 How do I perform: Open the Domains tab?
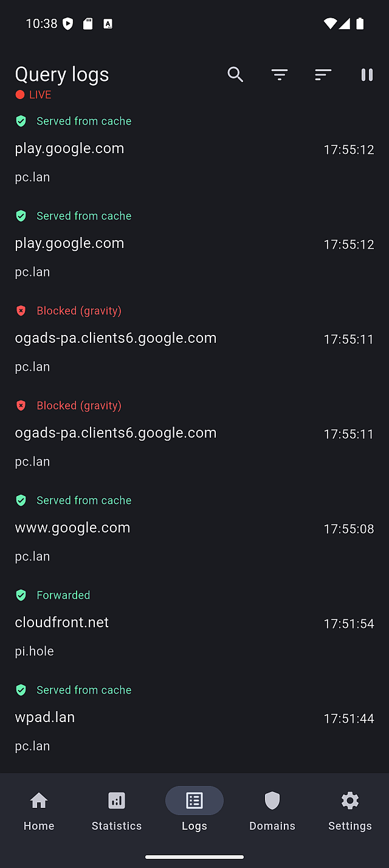[272, 811]
